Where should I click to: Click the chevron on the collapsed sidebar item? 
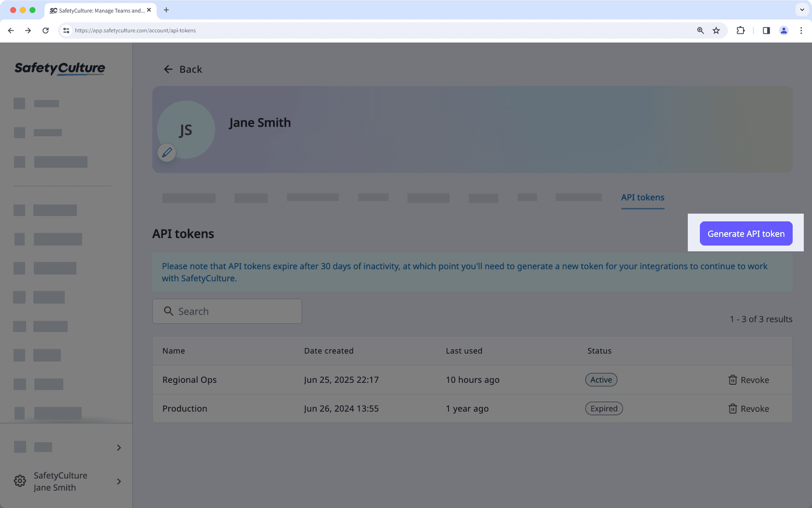tap(118, 448)
